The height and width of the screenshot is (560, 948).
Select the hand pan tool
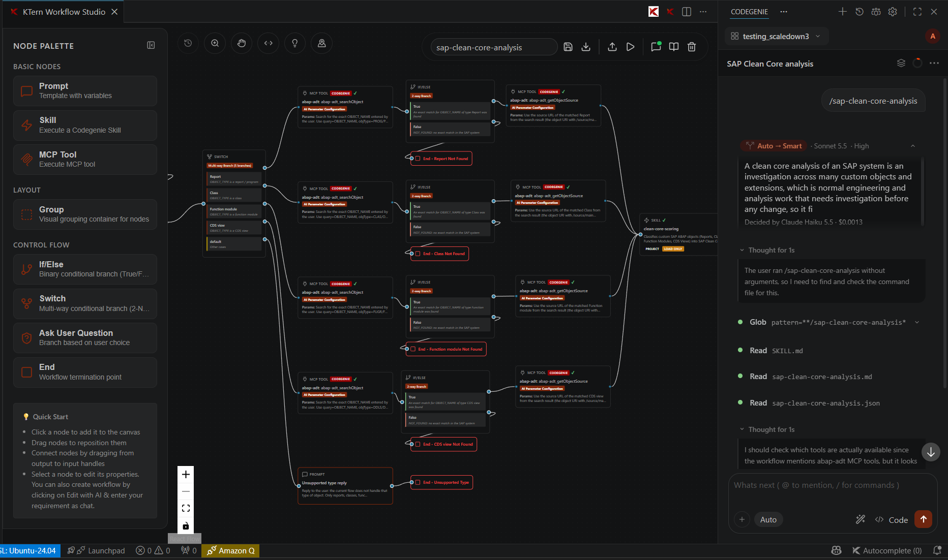tap(242, 43)
